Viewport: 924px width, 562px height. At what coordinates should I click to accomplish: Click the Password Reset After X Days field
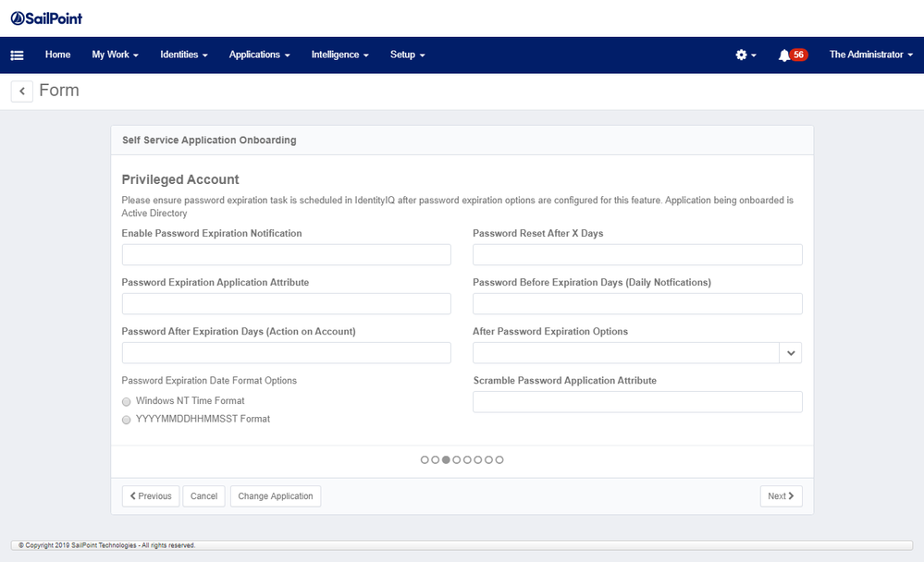pyautogui.click(x=637, y=255)
